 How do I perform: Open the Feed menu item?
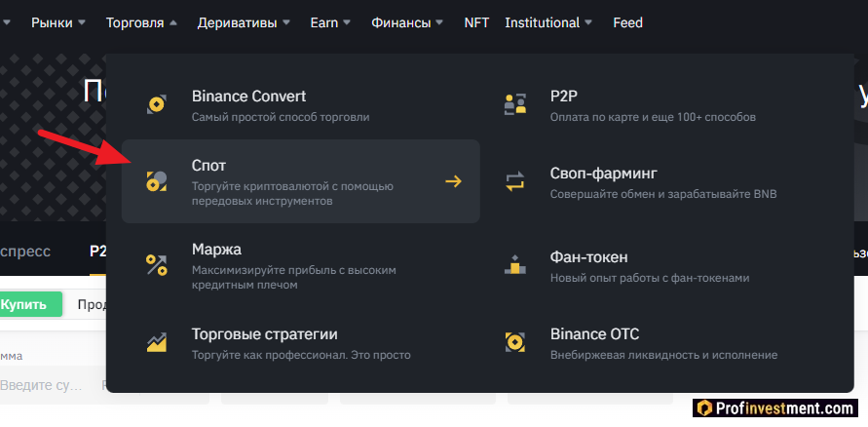pos(627,22)
